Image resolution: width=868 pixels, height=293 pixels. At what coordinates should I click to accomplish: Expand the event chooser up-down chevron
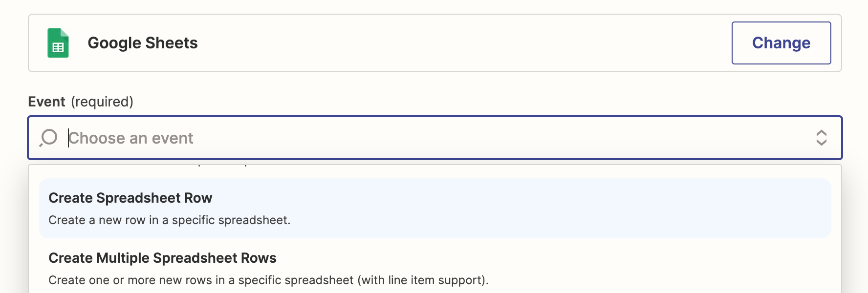[x=821, y=138]
